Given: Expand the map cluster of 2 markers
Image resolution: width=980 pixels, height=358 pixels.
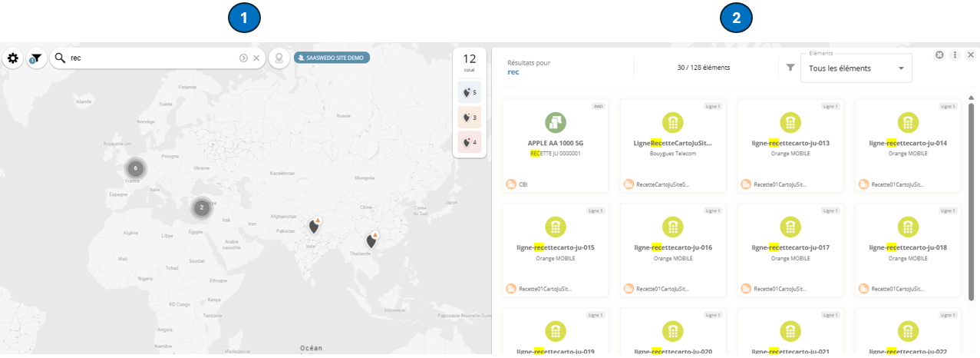Looking at the screenshot, I should pyautogui.click(x=201, y=207).
